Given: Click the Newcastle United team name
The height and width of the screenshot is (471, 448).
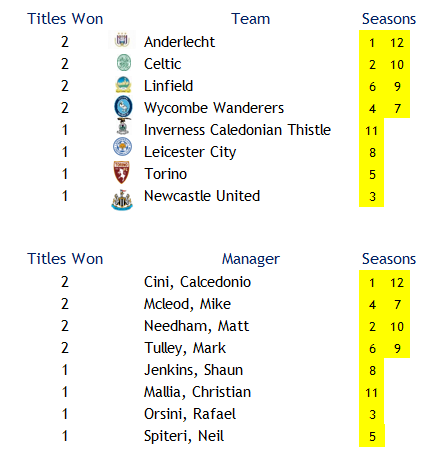Looking at the screenshot, I should (202, 196).
